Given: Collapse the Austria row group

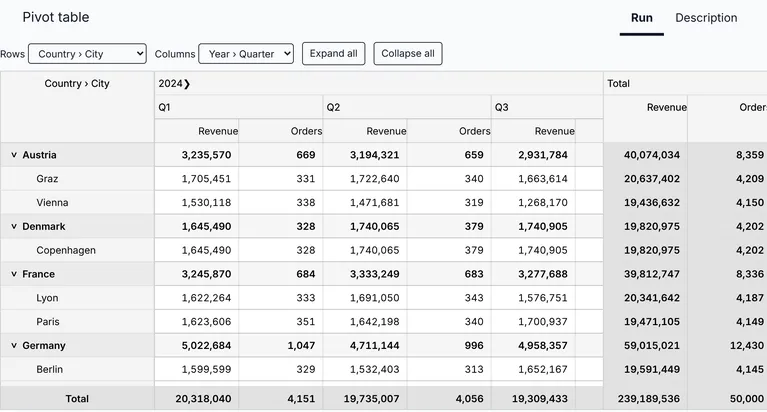Looking at the screenshot, I should click(x=14, y=155).
